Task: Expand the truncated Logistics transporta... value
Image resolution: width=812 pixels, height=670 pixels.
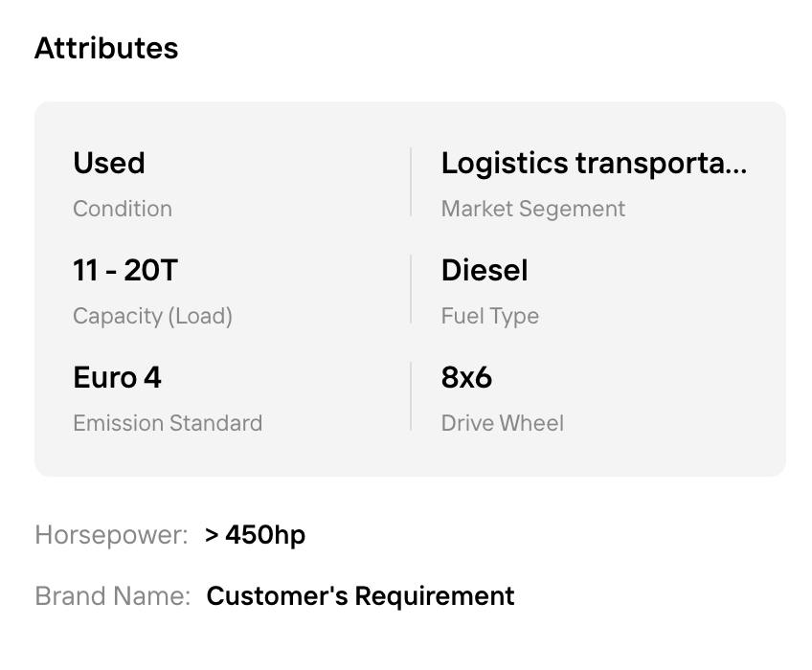Action: click(594, 163)
